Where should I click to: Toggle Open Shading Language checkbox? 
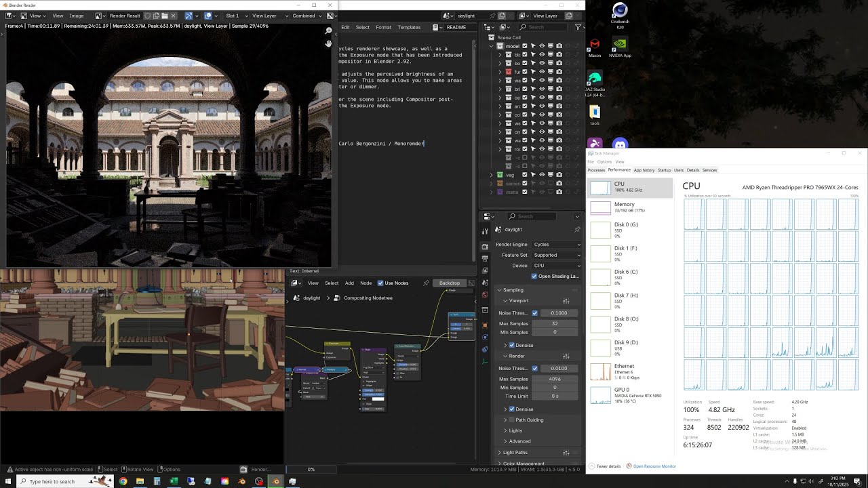click(x=534, y=277)
